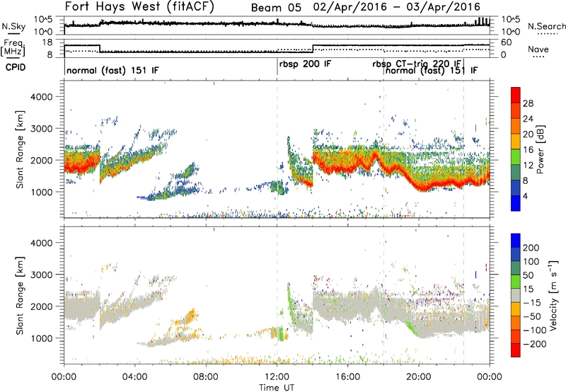Click the 'Freq. [MHz]' label
This screenshot has width=566, height=392.
click(x=13, y=47)
